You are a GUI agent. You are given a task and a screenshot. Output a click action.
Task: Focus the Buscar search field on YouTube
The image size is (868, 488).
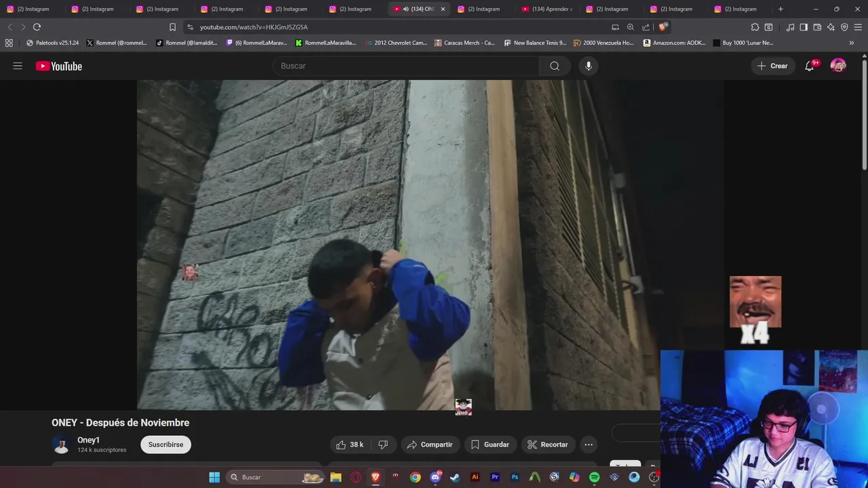[x=406, y=66]
